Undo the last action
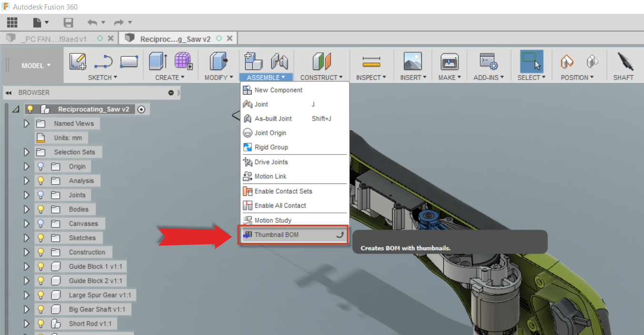 click(91, 22)
